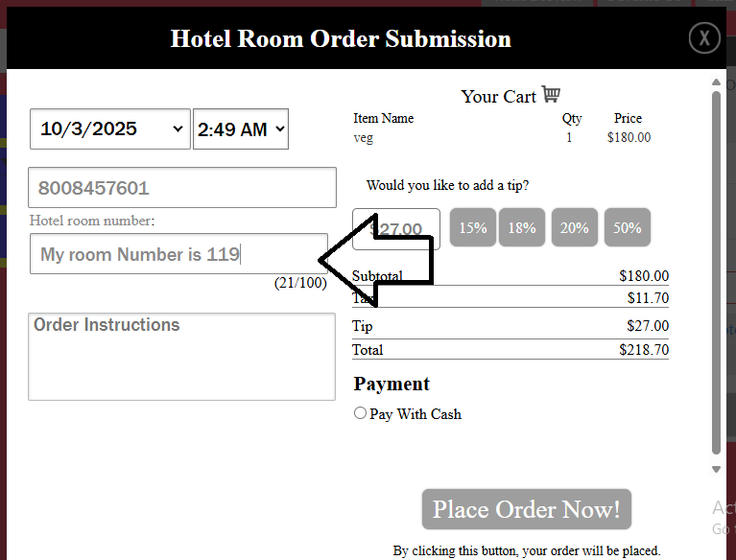Open the order date dropdown
The height and width of the screenshot is (560, 736).
[x=109, y=128]
